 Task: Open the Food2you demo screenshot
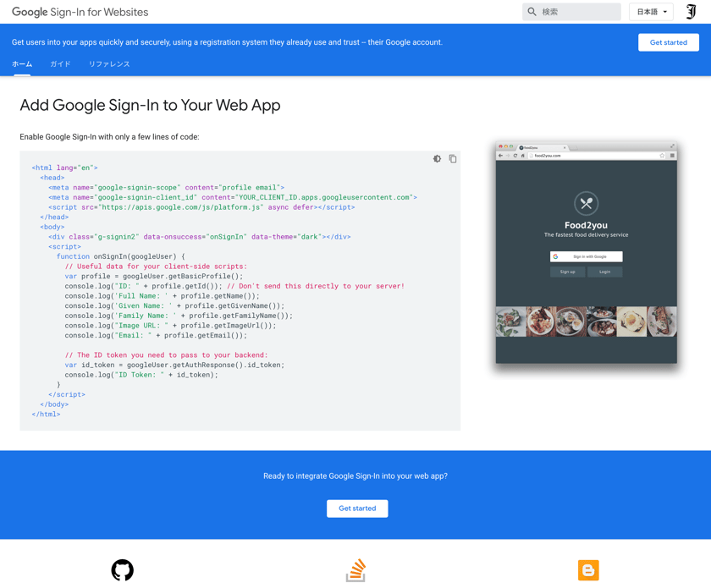[587, 252]
